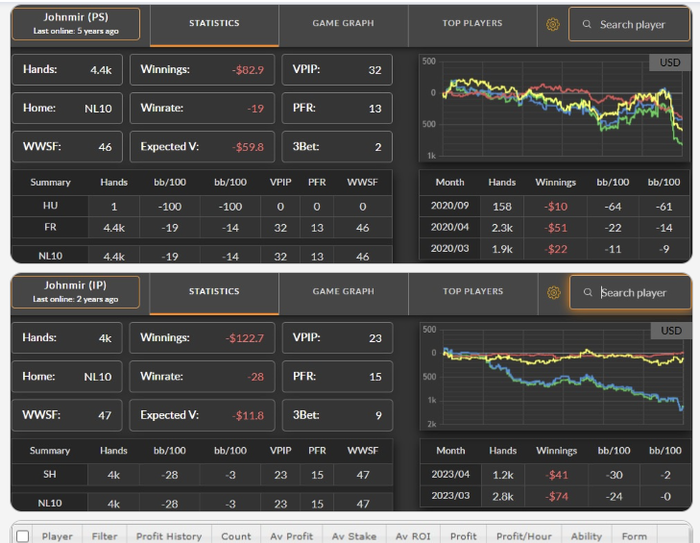Select FR row in PS summary table
This screenshot has height=543, width=700.
(x=202, y=228)
